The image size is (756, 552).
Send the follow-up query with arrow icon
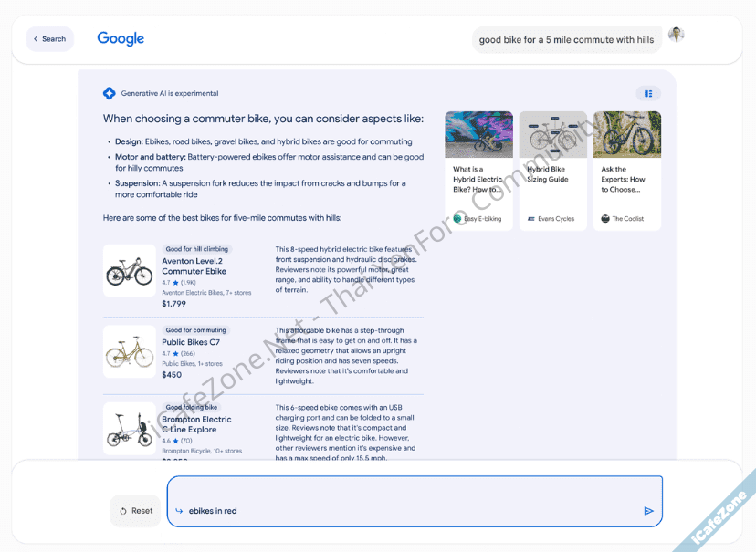coord(648,511)
